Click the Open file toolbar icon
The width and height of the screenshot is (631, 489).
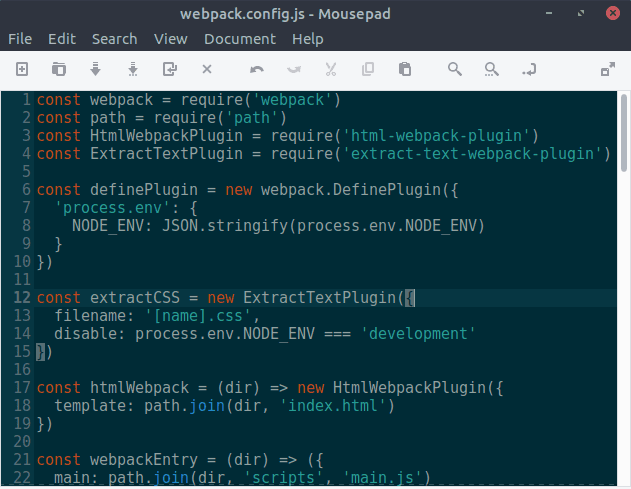click(59, 69)
